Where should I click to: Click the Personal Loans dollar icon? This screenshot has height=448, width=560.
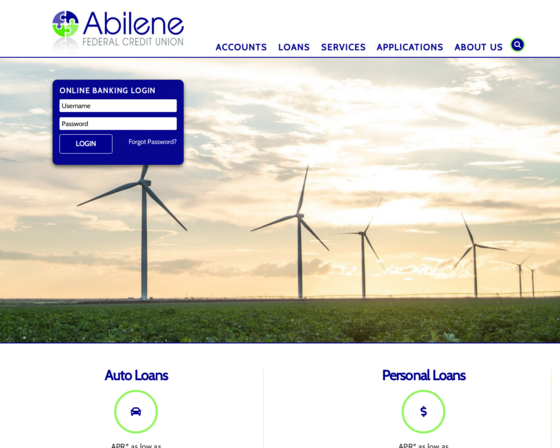[423, 412]
